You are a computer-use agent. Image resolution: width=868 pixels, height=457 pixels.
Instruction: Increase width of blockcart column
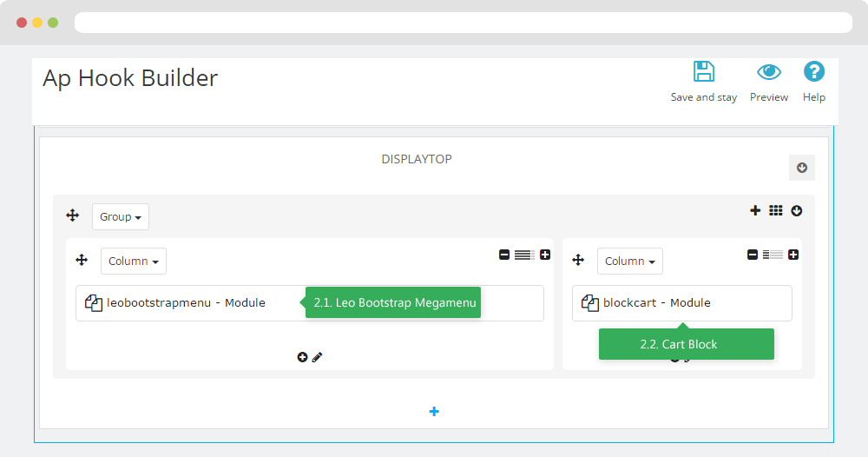[793, 255]
